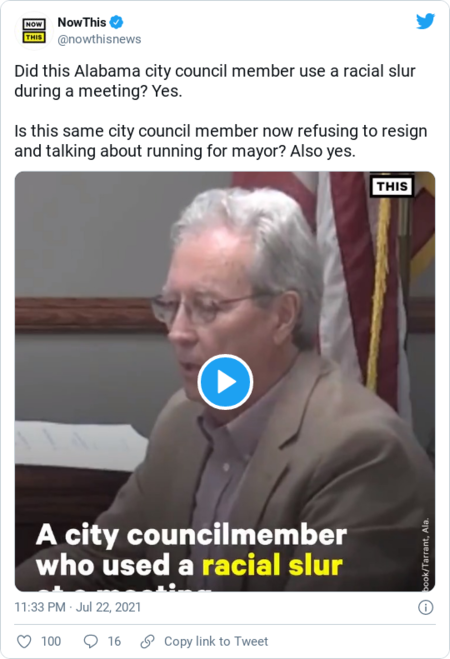
Task: Click Copy link to Tweet
Action: (216, 641)
